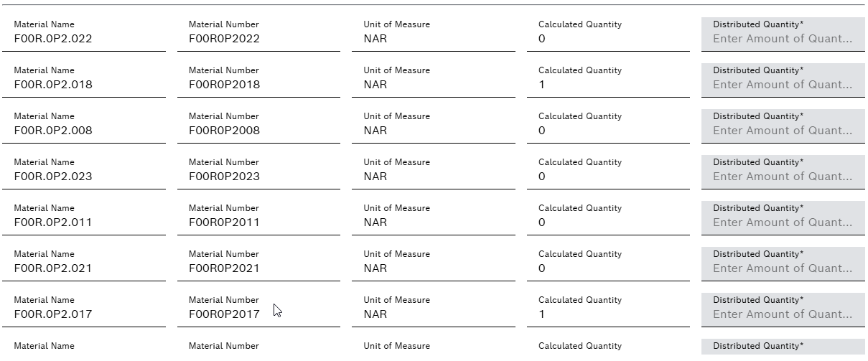Click Distributed Quantity input for F00R0P2021
The height and width of the screenshot is (361, 868).
[x=783, y=268]
